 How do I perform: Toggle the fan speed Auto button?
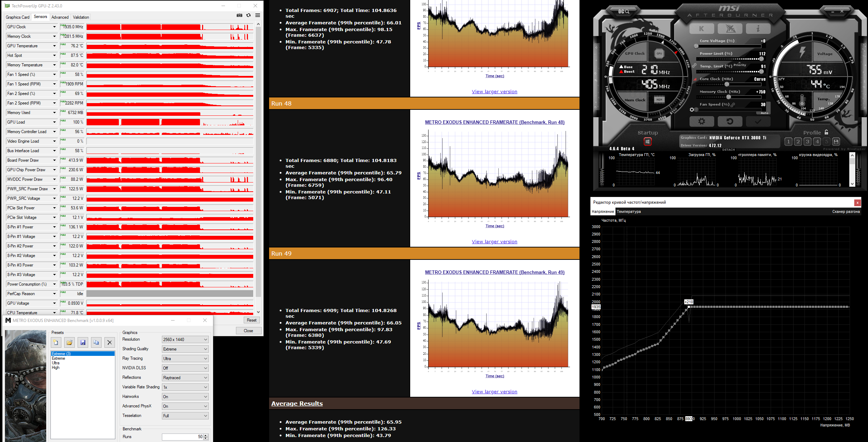(764, 113)
